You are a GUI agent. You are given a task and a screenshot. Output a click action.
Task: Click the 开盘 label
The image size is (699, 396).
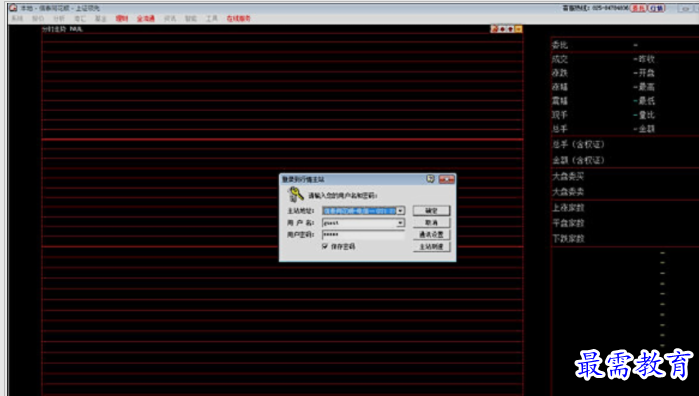646,73
